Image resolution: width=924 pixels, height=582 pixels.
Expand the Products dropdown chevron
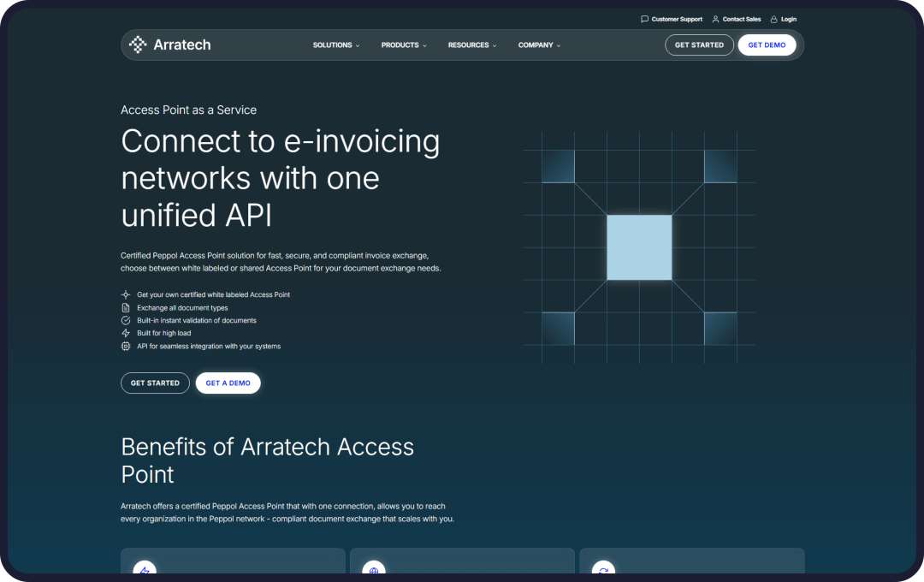(424, 45)
